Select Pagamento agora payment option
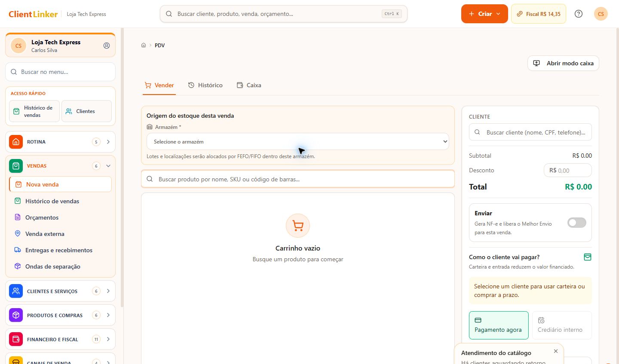This screenshot has width=619, height=364. (x=499, y=325)
